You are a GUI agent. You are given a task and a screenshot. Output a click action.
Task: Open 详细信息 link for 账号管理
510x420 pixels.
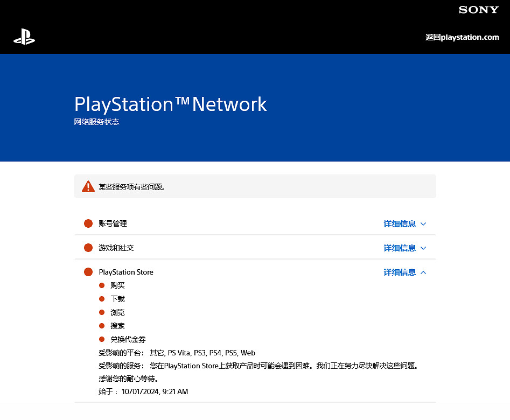point(400,224)
